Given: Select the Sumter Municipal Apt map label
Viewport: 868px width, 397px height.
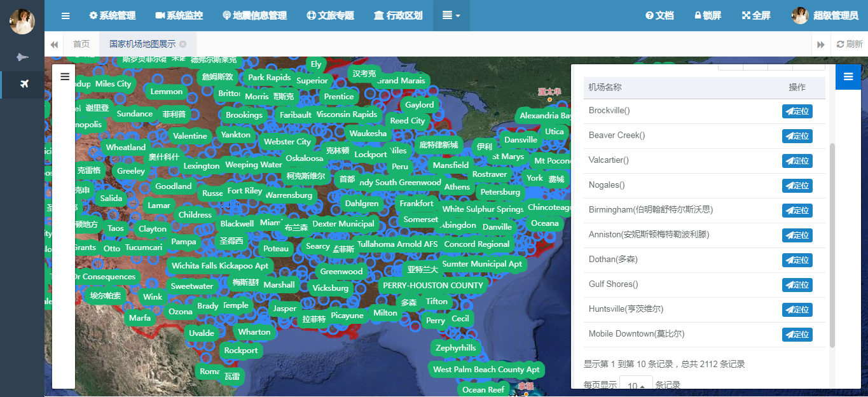Looking at the screenshot, I should tap(482, 264).
